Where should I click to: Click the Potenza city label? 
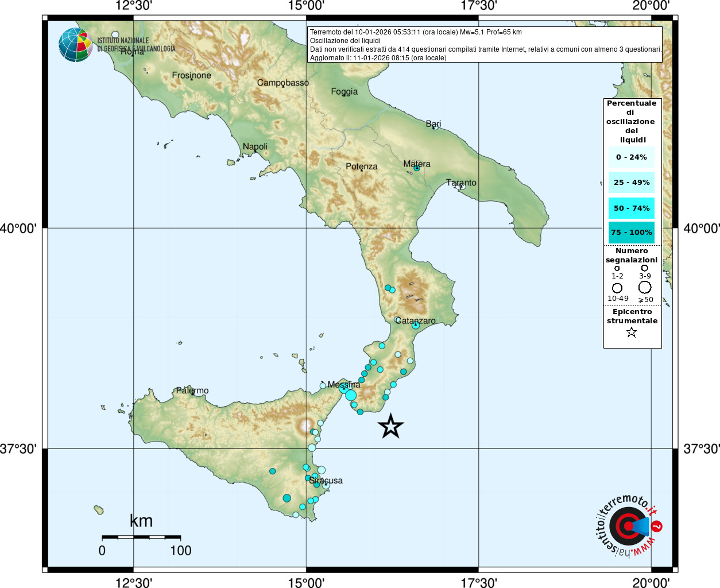362,167
